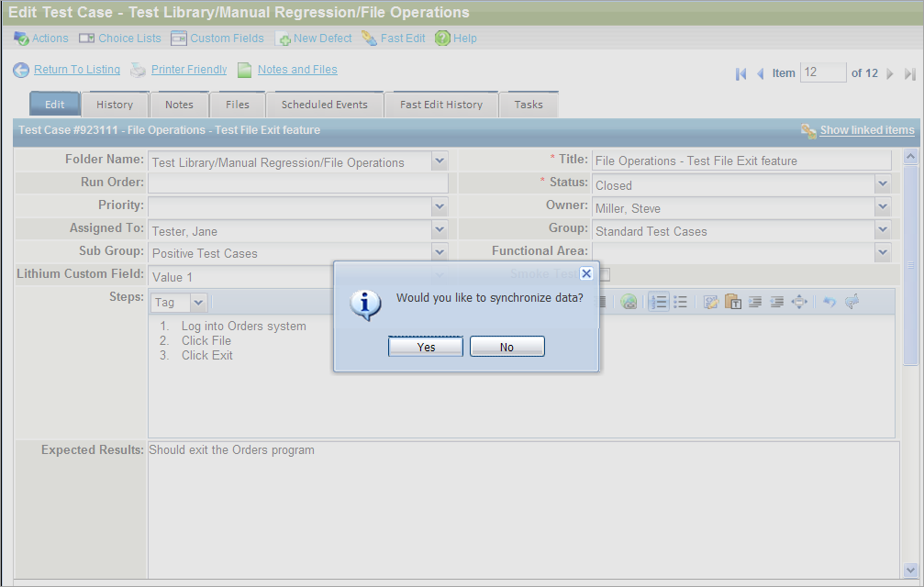The image size is (924, 587).
Task: Click the Return To Listing link
Action: click(77, 70)
